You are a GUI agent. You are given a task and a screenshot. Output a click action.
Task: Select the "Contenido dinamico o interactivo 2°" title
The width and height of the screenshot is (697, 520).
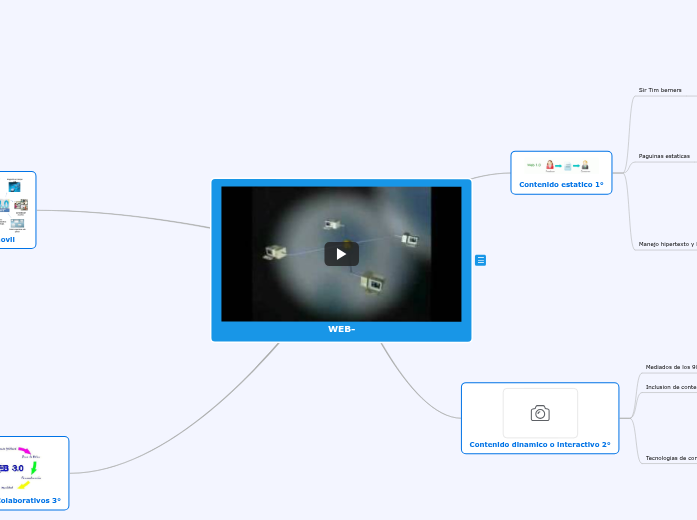(540, 444)
